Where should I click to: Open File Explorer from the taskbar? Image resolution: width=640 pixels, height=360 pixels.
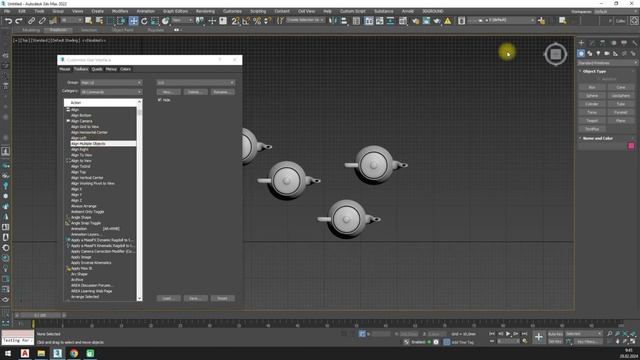41,353
